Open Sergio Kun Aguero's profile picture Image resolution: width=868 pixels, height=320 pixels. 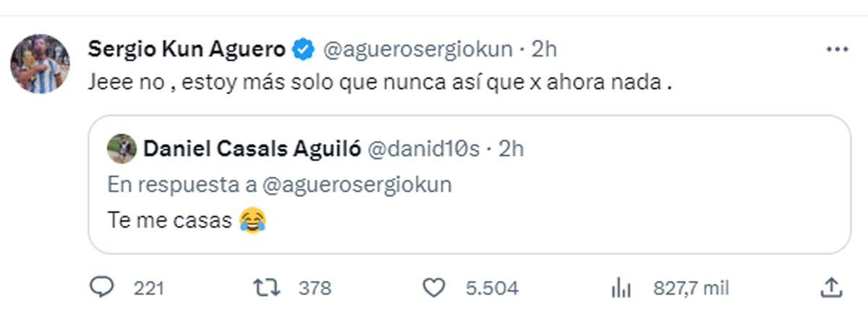click(40, 64)
